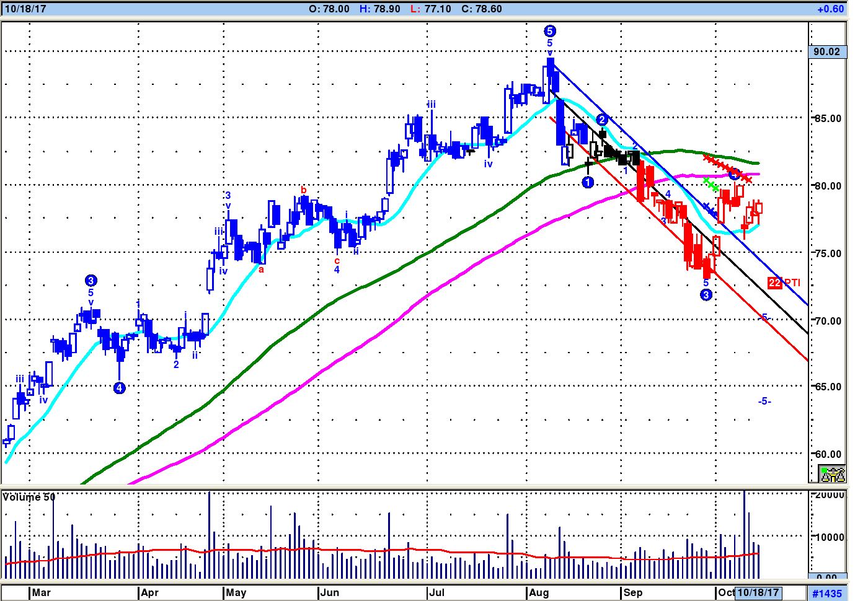
Task: Click the 10/18/17 date in the header bar
Action: coord(25,9)
